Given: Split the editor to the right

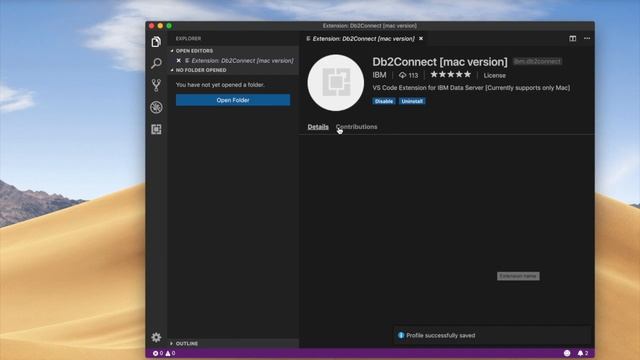Looking at the screenshot, I should tap(573, 38).
